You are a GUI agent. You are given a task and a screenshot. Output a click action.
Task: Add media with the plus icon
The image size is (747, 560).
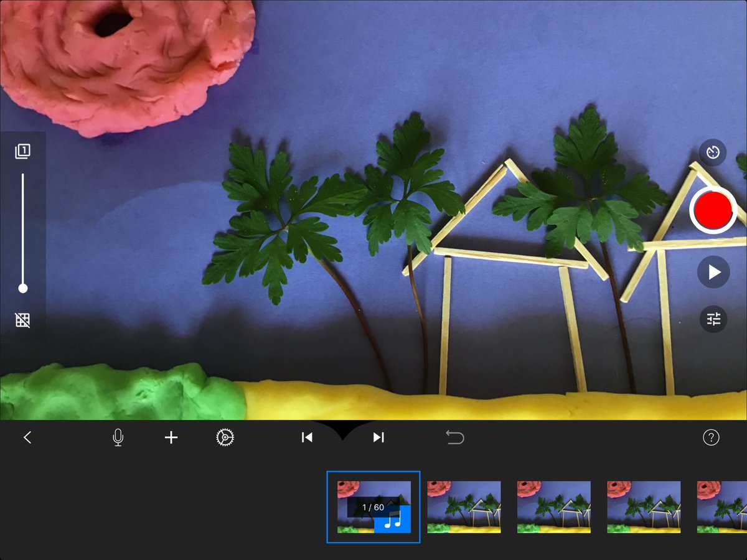point(171,438)
